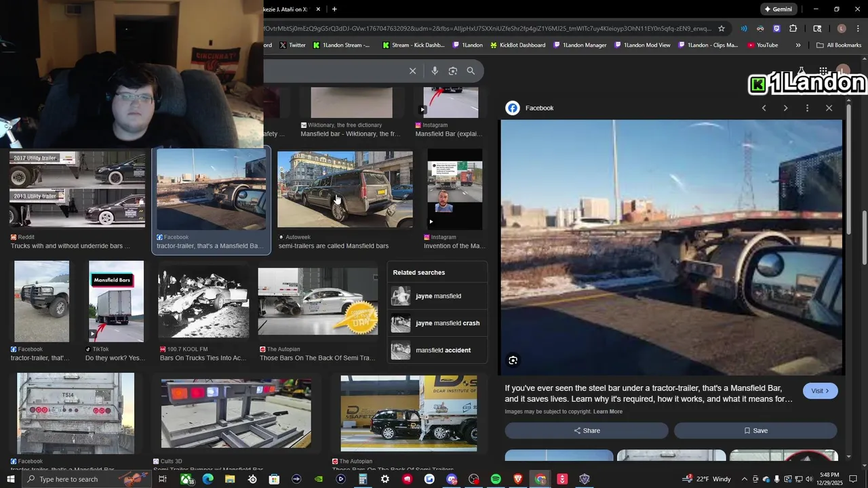The height and width of the screenshot is (488, 868).
Task: Open Gemini in Chrome
Action: click(x=778, y=9)
